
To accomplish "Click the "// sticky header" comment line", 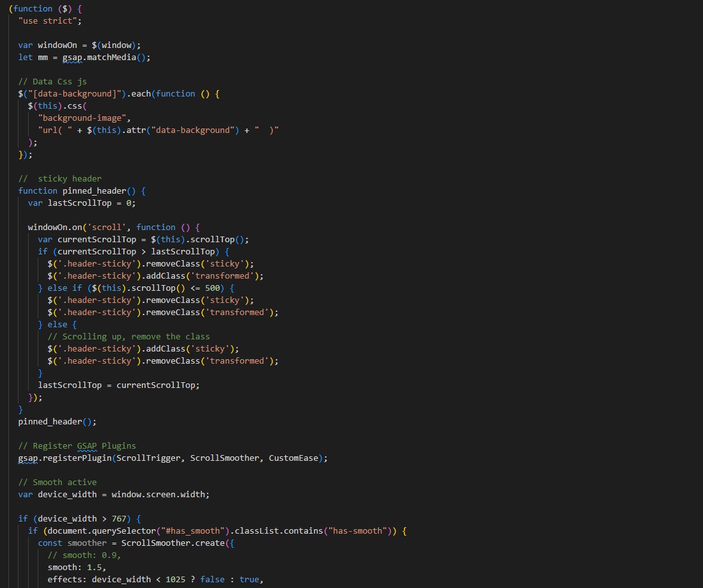I will click(x=60, y=179).
